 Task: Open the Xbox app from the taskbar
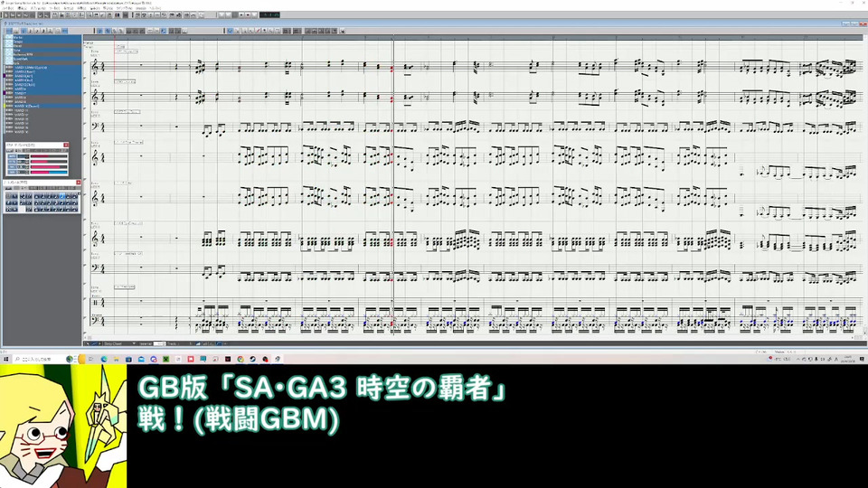[x=165, y=359]
